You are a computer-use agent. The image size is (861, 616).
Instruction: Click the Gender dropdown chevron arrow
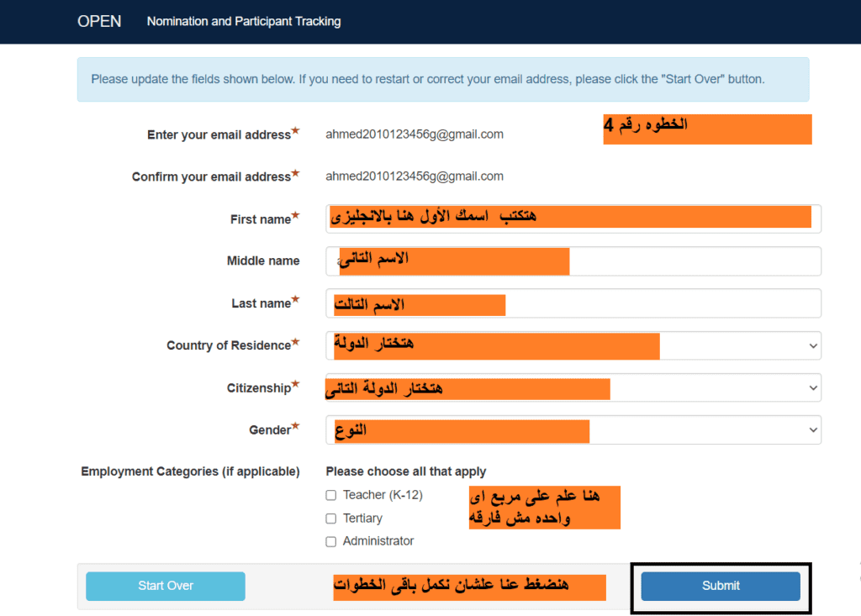[x=812, y=429]
